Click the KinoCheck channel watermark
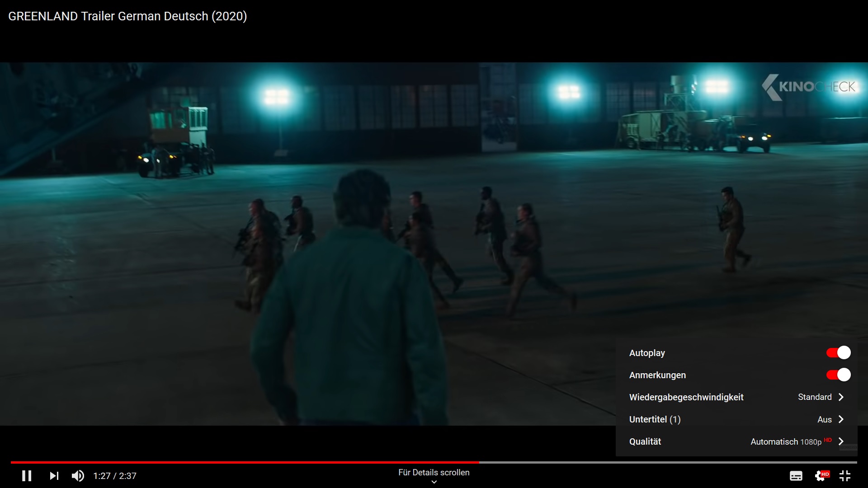The height and width of the screenshot is (488, 868). pyautogui.click(x=809, y=87)
